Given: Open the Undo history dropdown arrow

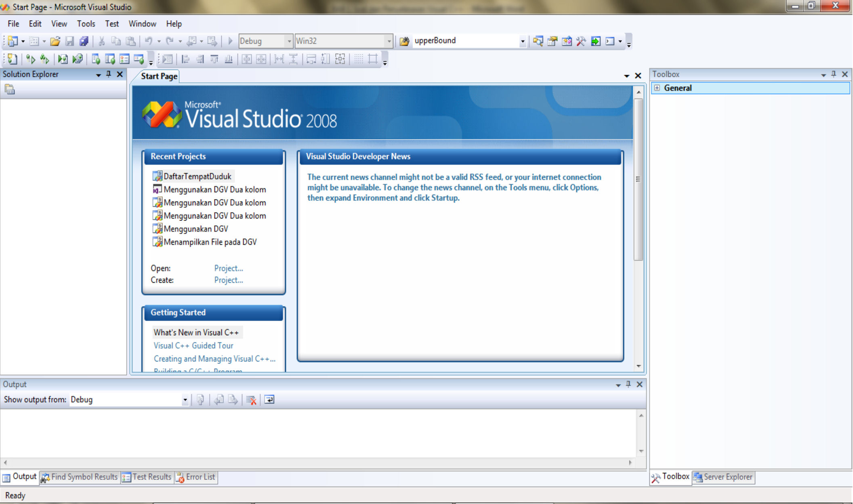Looking at the screenshot, I should tap(159, 42).
